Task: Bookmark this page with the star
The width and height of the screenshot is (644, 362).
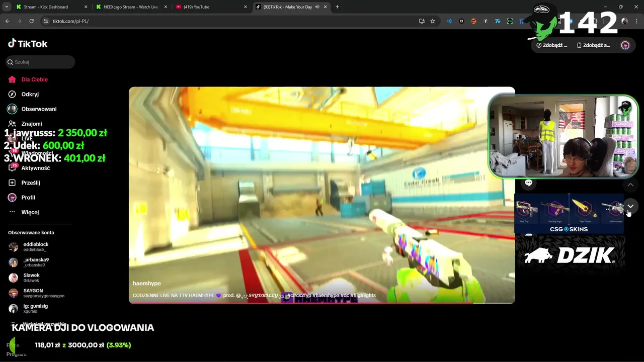Action: point(433,21)
